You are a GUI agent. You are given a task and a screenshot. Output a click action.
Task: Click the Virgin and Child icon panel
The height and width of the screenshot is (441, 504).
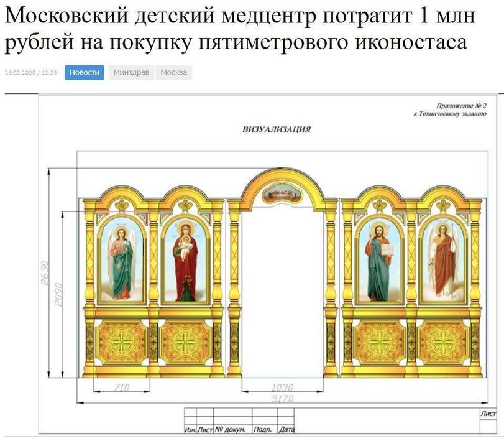point(185,260)
